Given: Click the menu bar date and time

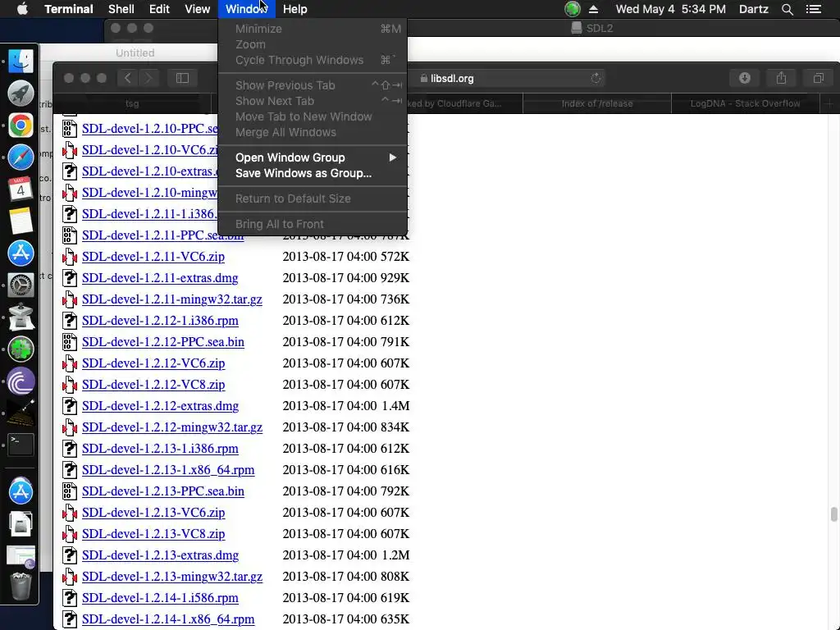Looking at the screenshot, I should pyautogui.click(x=670, y=9).
